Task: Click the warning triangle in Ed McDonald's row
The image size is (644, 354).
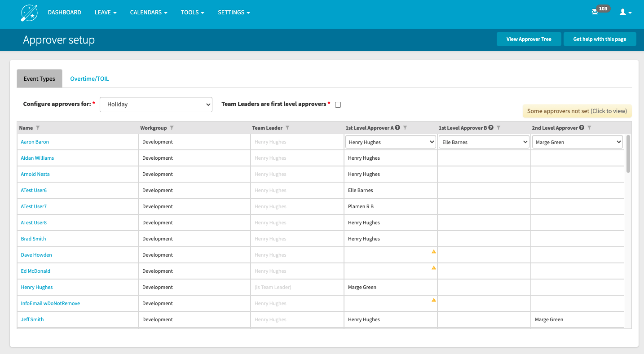Action: click(x=433, y=268)
